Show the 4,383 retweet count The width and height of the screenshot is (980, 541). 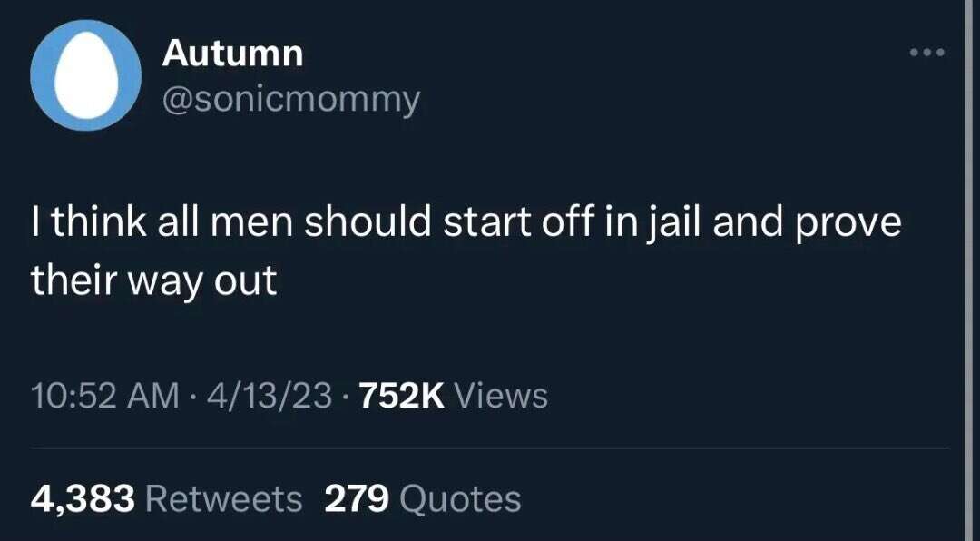[83, 499]
